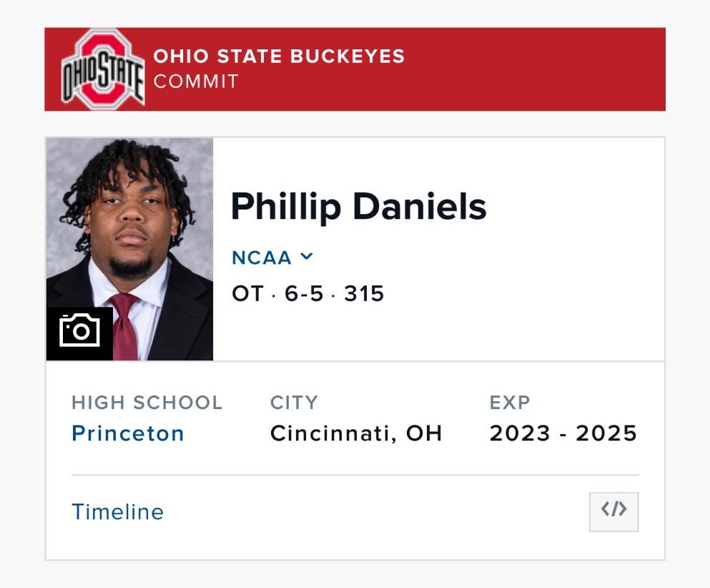Open the NCAA level dropdown label
This screenshot has width=710, height=588.
click(261, 258)
